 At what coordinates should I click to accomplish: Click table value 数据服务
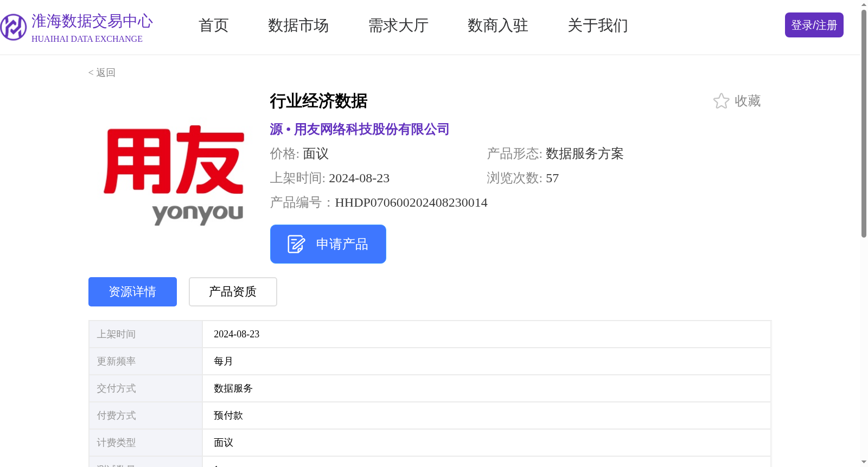[233, 388]
